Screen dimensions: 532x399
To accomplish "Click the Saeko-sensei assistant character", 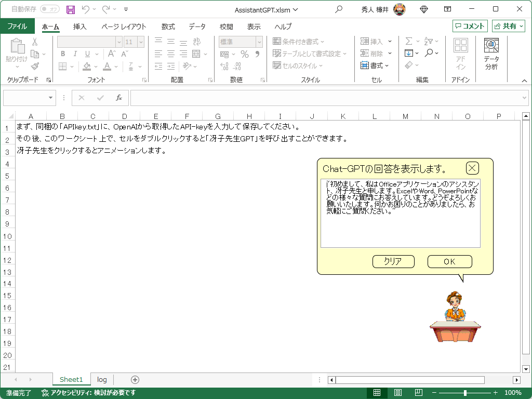I will coord(455,316).
